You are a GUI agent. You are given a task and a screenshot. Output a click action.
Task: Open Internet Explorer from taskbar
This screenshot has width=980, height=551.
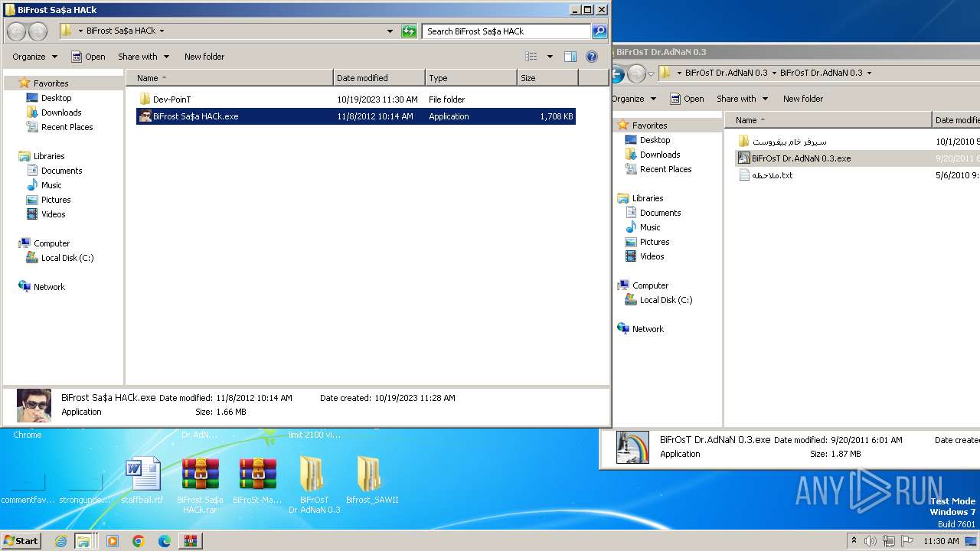pos(60,541)
